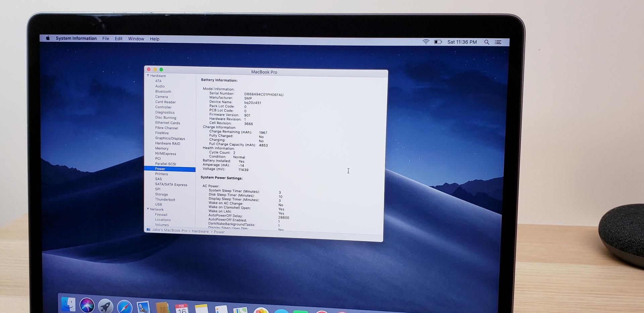Select Controller in sidebar
Viewport: 644px width, 313px height.
163,107
